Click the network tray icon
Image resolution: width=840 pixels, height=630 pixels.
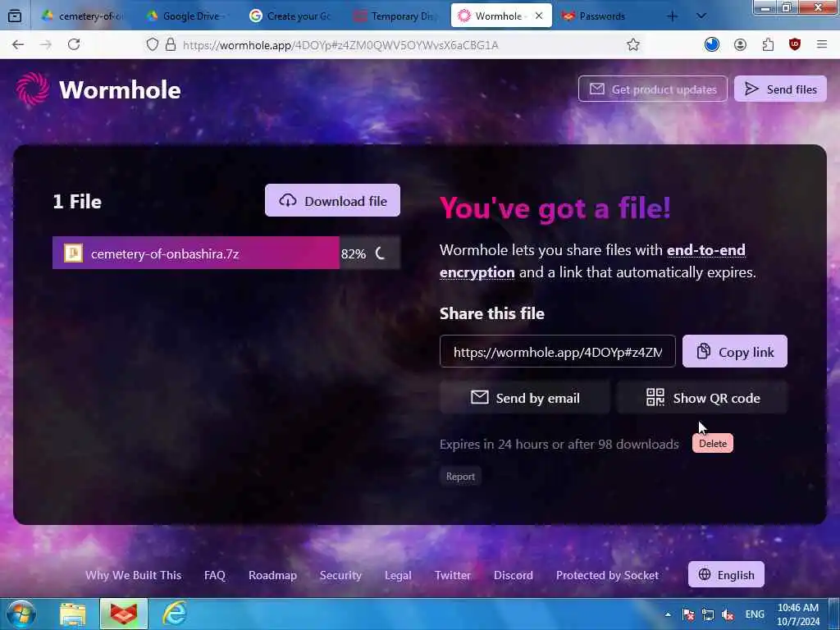pos(708,614)
